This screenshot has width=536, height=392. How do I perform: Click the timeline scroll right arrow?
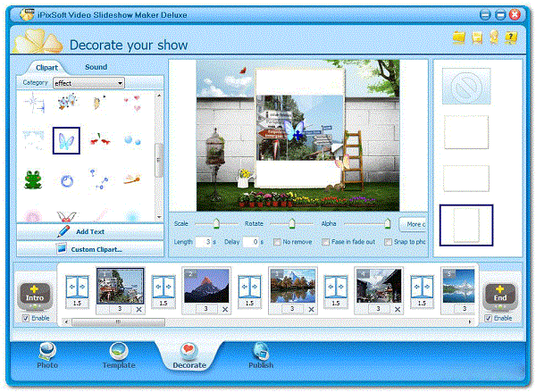(471, 322)
